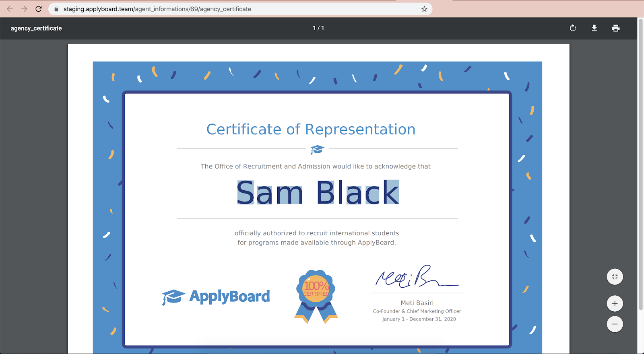Click Co-Founder & Chief Marketing Officer text
The width and height of the screenshot is (644, 354).
click(x=417, y=311)
